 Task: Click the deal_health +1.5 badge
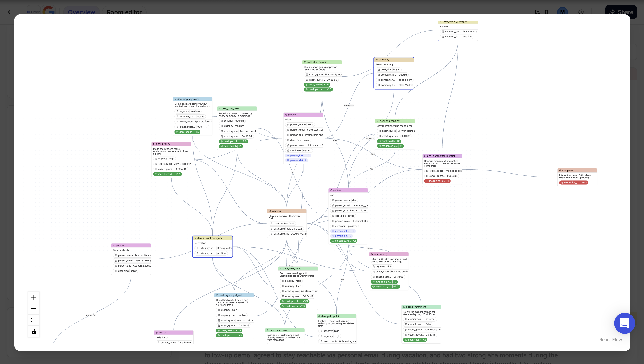coord(188,132)
